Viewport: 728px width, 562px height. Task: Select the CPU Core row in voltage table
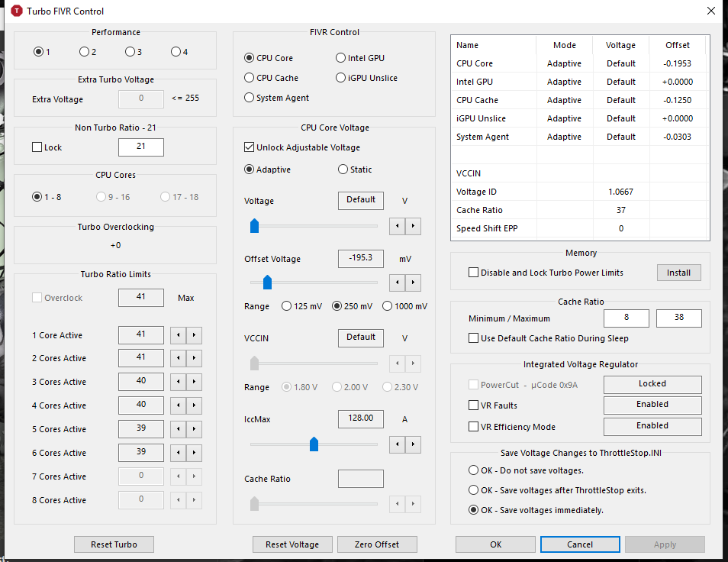(580, 63)
